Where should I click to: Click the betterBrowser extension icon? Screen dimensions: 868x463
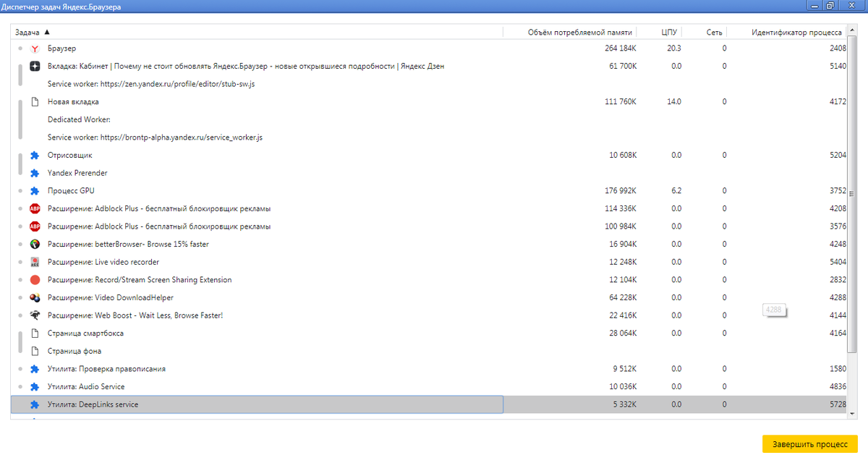(35, 245)
